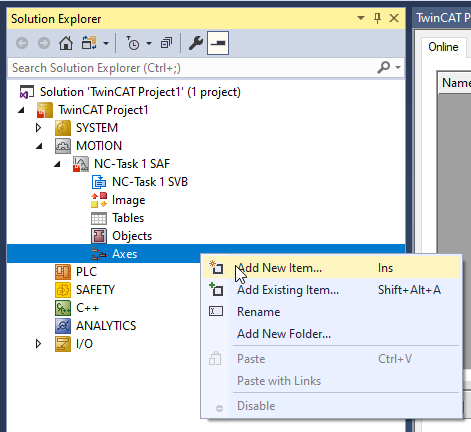471x432 pixels.
Task: Toggle the Preview Selected Items button
Action: [218, 43]
